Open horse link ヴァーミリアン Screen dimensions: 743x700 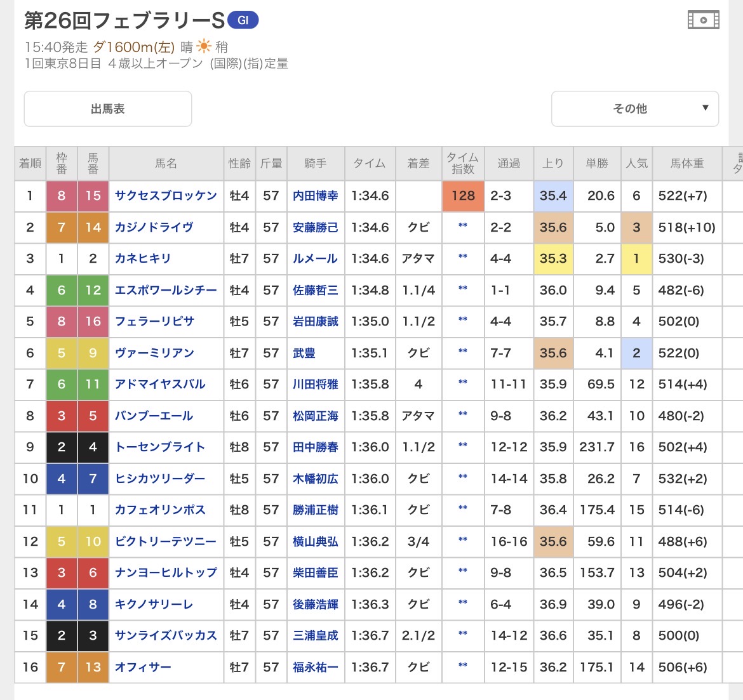[154, 353]
